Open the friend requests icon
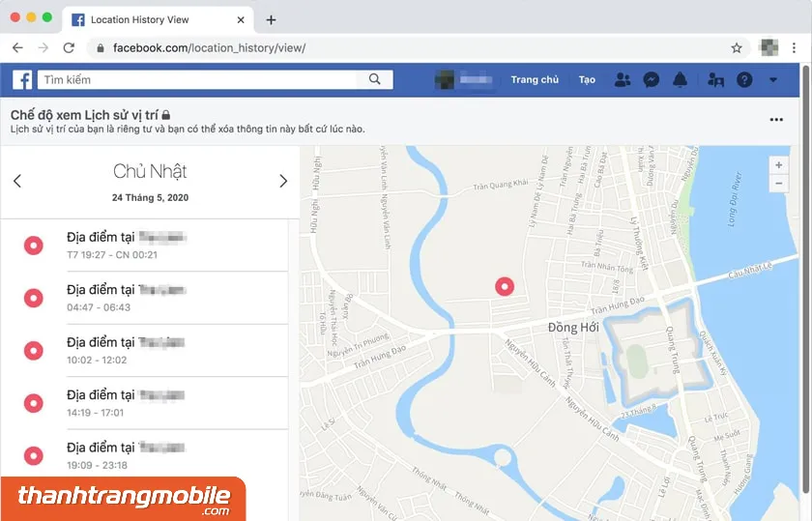Image resolution: width=812 pixels, height=521 pixels. tap(623, 80)
